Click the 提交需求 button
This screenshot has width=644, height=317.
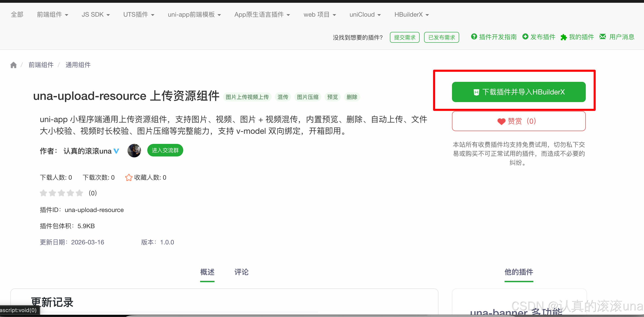405,37
